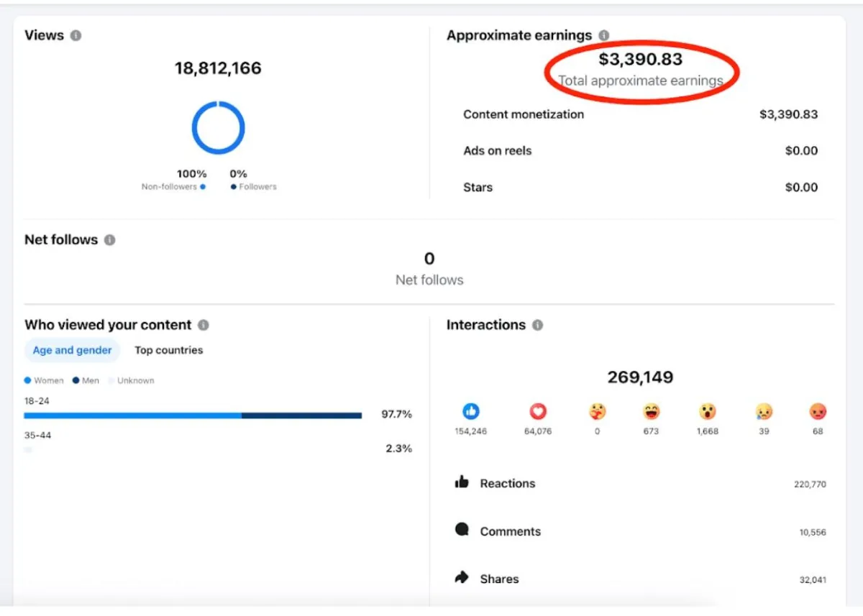Click the Stars earnings row
Image resolution: width=863 pixels, height=616 pixels.
coord(640,188)
